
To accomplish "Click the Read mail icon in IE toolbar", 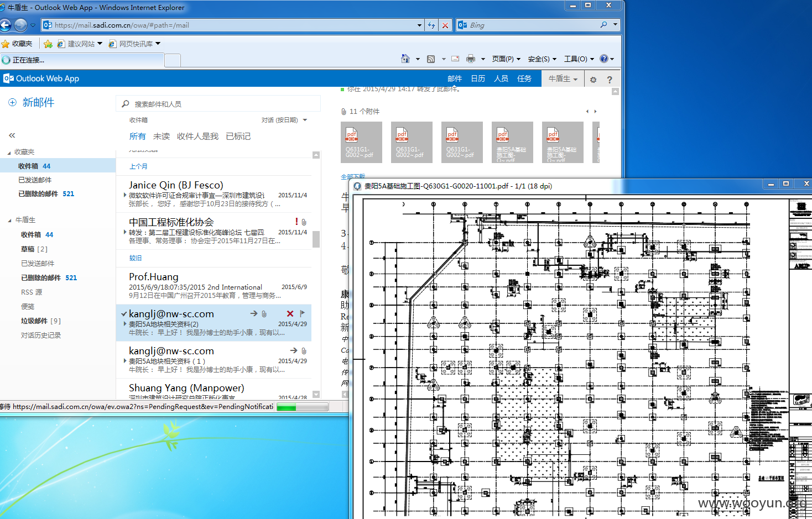I will 455,59.
